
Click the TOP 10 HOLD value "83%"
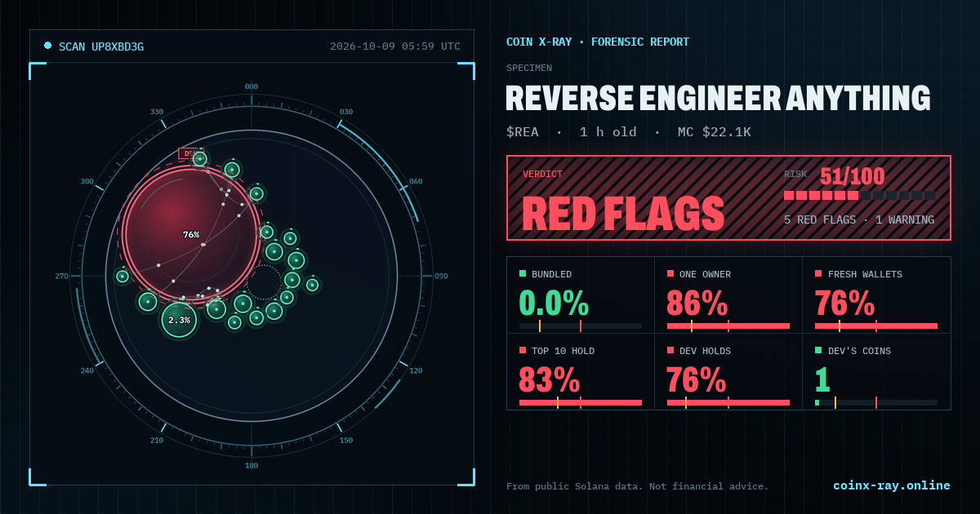tap(550, 380)
